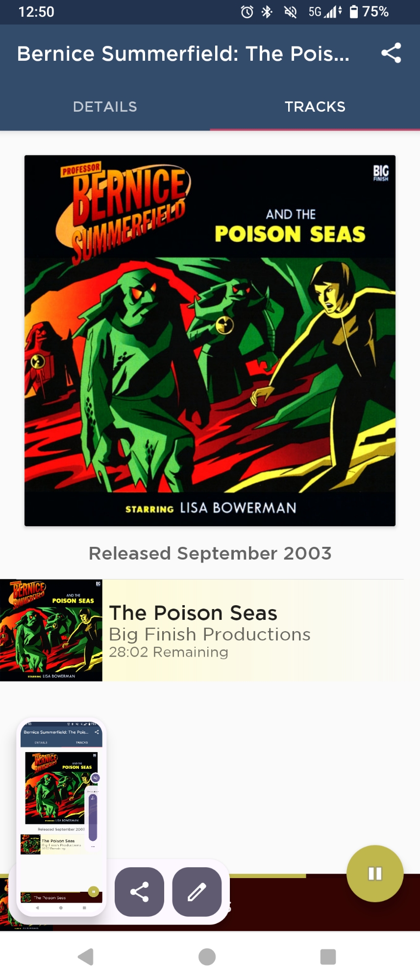
Task: Tap the Android home circle button
Action: (207, 956)
